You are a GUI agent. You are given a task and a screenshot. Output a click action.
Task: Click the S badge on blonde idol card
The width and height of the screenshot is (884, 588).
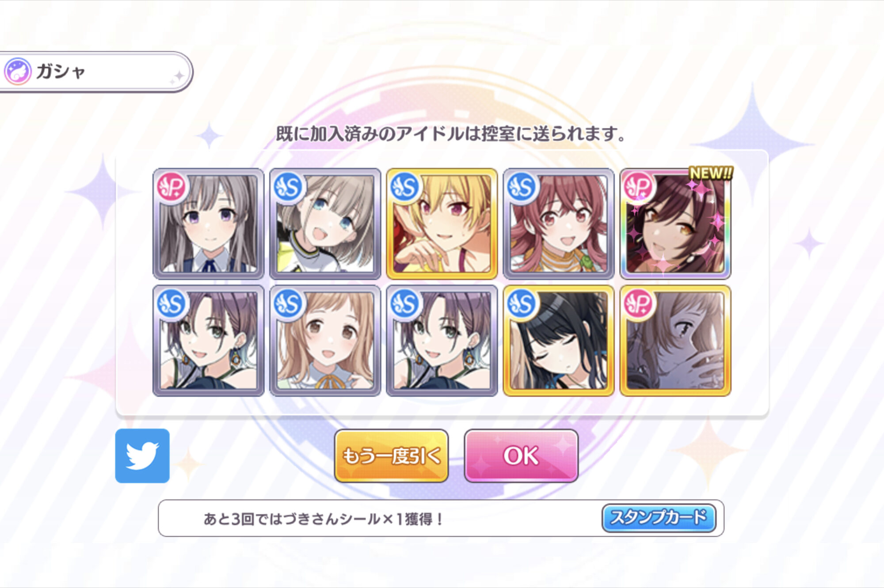pos(404,187)
